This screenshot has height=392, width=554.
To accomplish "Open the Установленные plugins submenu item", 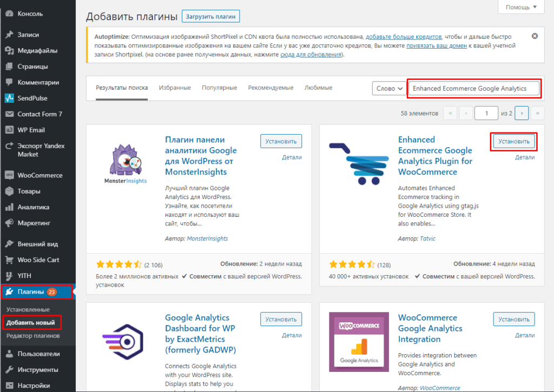I will click(28, 309).
